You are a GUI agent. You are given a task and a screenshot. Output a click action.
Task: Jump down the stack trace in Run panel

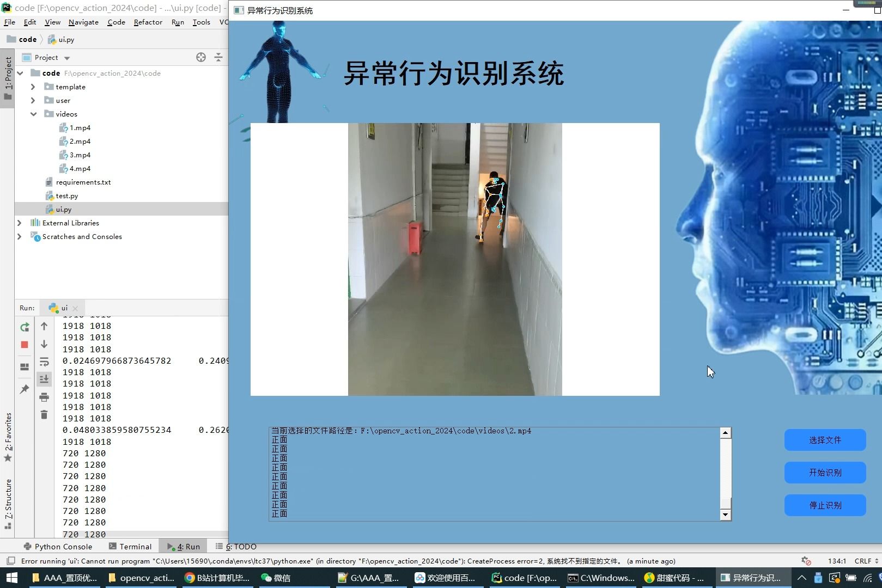[x=44, y=344]
